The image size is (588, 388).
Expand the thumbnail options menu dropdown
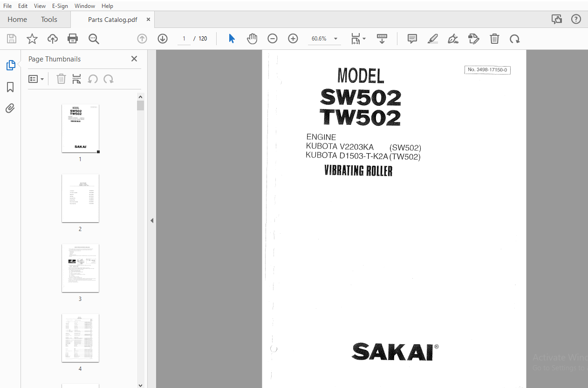[36, 79]
